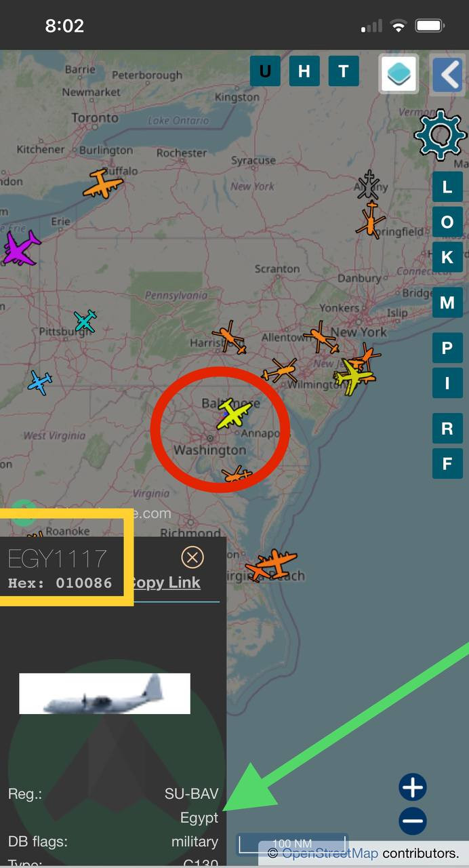Select the yellow aircraft icon over Baltimore

(x=234, y=413)
